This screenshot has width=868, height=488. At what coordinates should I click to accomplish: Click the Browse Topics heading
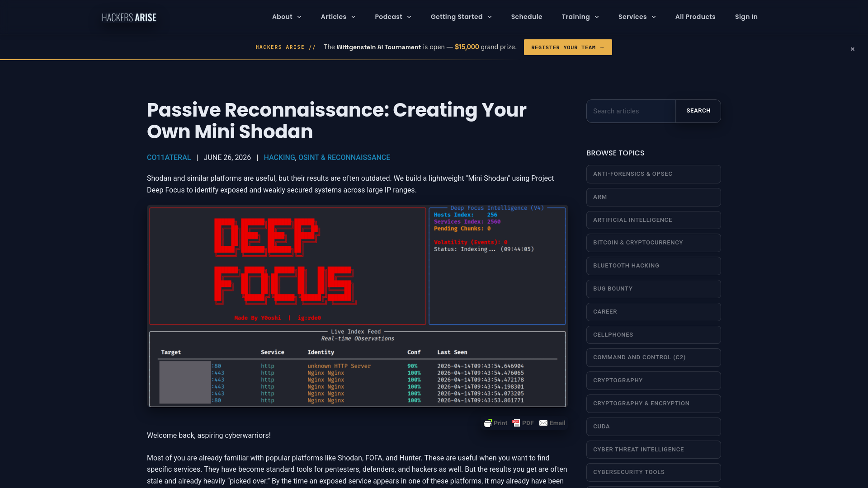pos(615,153)
